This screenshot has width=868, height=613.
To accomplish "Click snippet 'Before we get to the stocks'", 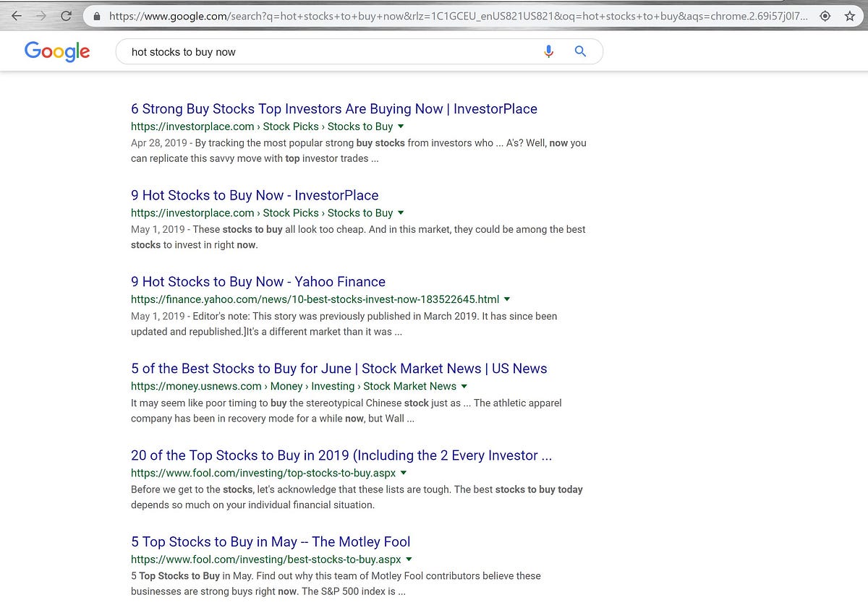I will point(357,497).
